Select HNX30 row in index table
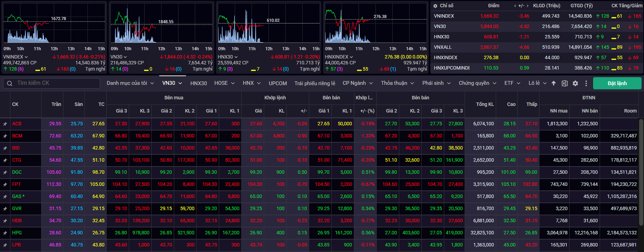Screen dimensions: 644x252 (537, 37)
